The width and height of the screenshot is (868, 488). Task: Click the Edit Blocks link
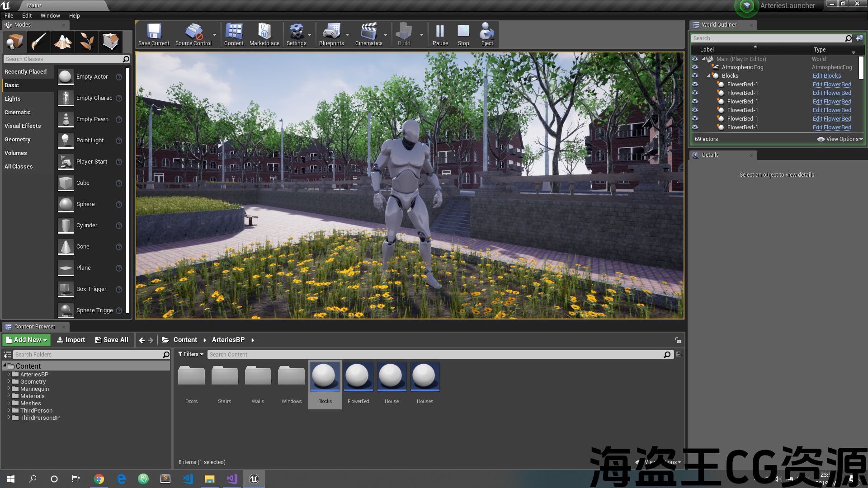pos(826,76)
